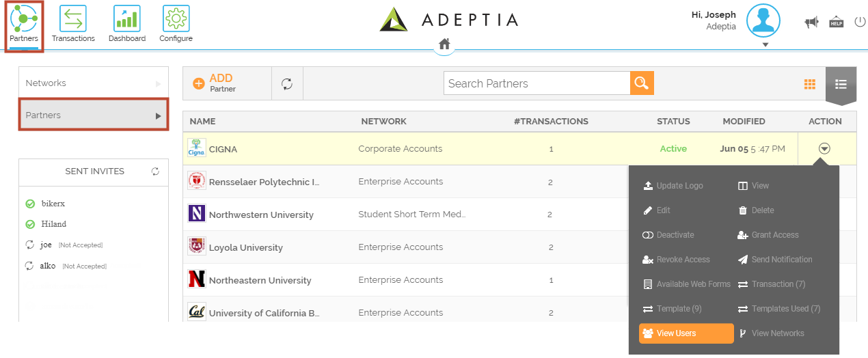Click the Adeptia logo
This screenshot has width=868, height=358.
449,19
